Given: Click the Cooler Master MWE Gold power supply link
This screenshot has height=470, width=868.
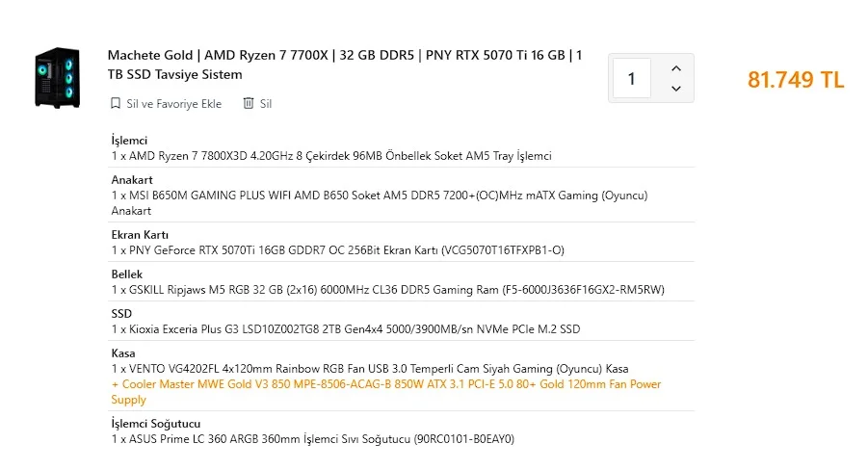Looking at the screenshot, I should coord(385,384).
